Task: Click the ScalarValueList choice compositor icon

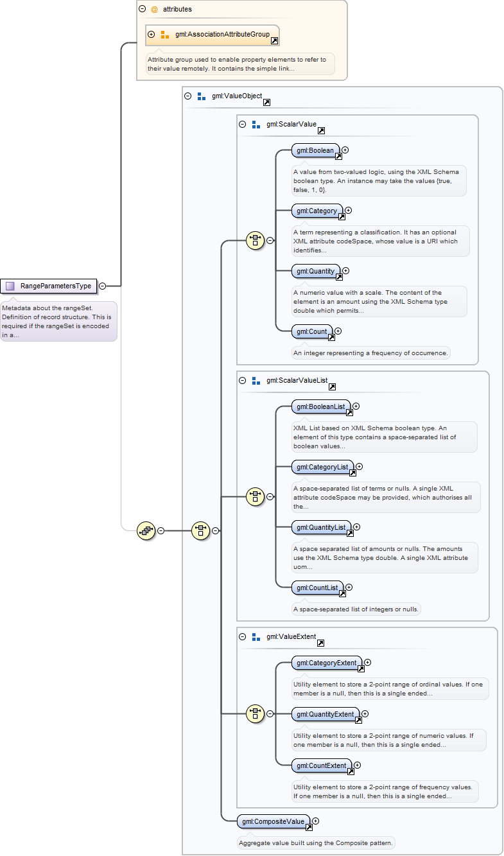Action: click(x=256, y=496)
